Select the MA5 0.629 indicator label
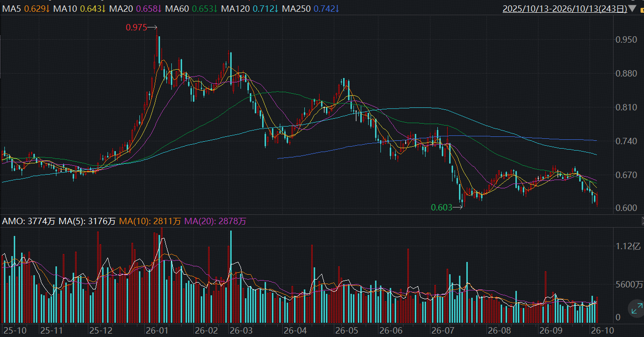The width and height of the screenshot is (644, 337). pyautogui.click(x=27, y=9)
